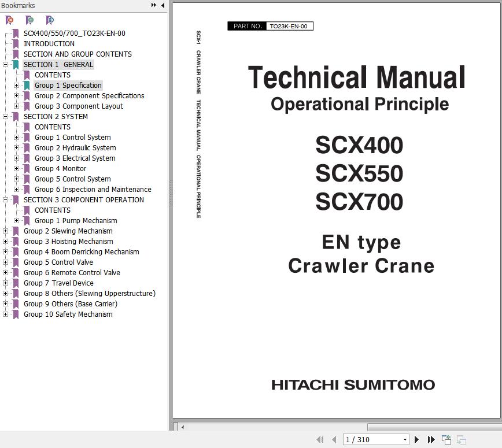Click the go-to bookmark icon
Screen dimensions: 502x448
[x=50, y=20]
